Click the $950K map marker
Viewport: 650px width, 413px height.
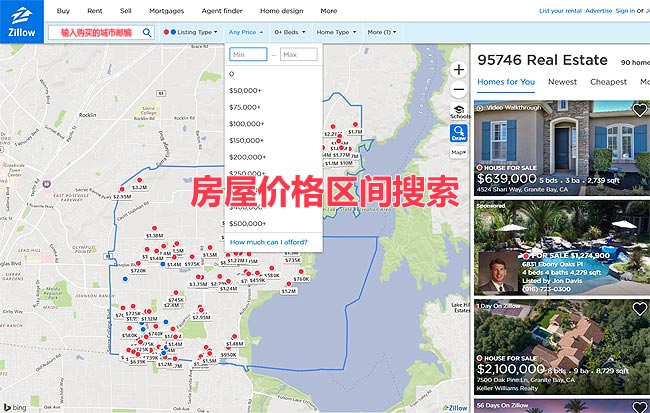coord(228,355)
